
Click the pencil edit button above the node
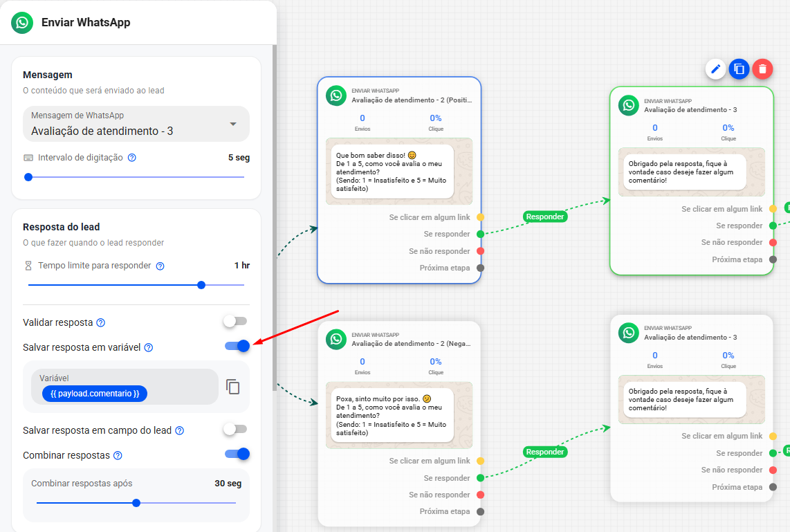coord(715,69)
